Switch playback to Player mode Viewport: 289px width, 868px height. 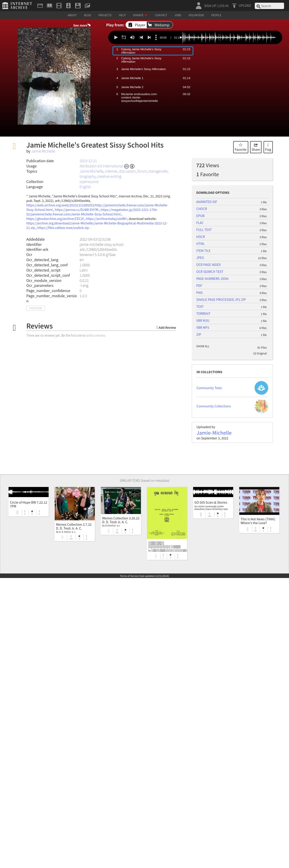(136, 25)
